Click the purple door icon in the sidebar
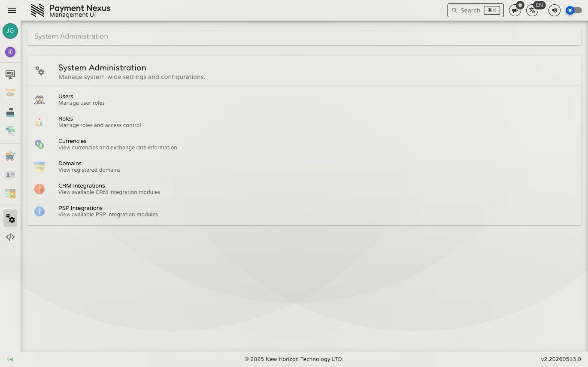The image size is (588, 367). (10, 52)
